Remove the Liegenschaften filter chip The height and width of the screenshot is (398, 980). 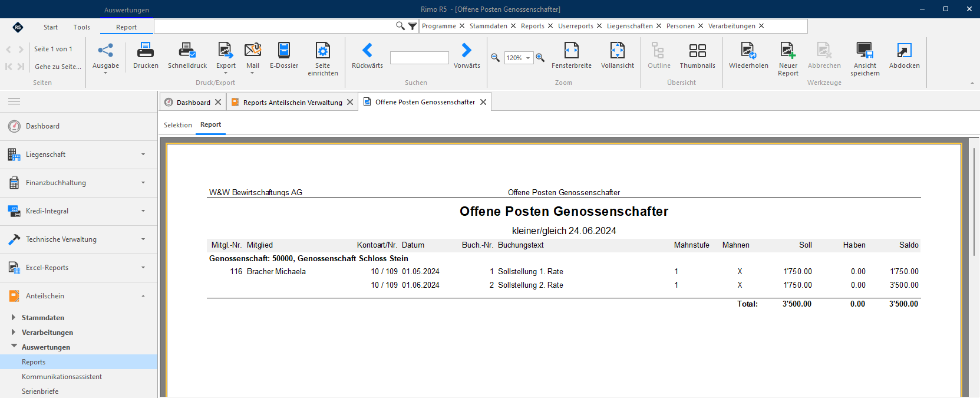pos(659,26)
